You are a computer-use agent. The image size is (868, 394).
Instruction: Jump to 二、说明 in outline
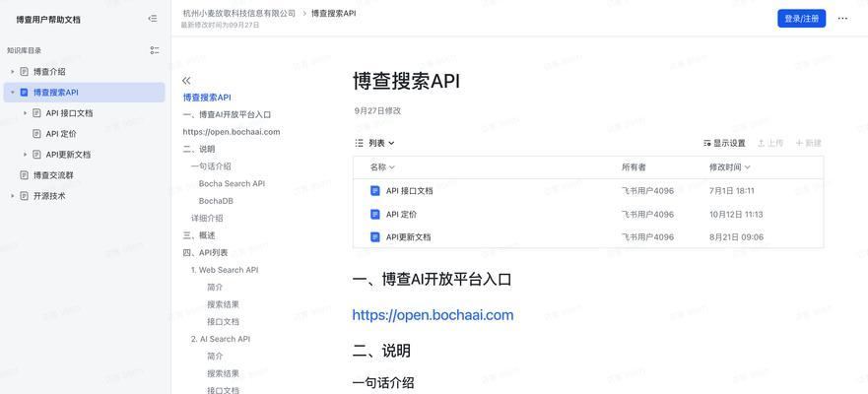click(x=199, y=149)
